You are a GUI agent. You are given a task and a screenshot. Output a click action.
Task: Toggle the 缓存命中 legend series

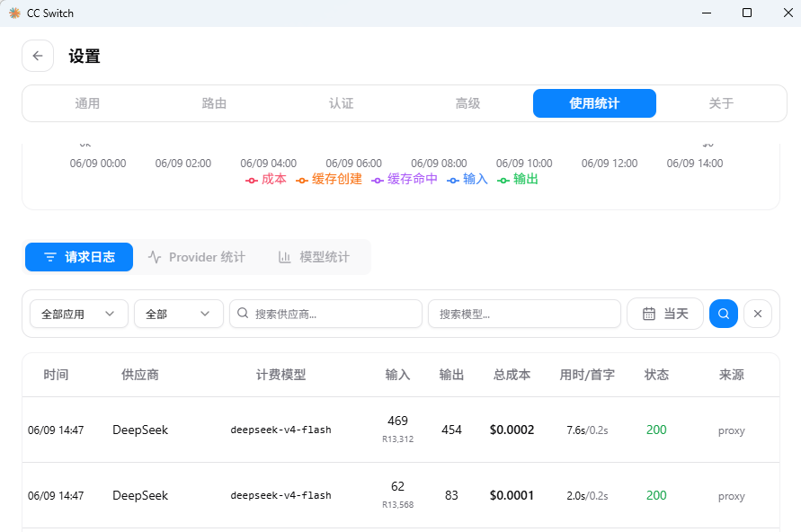coord(405,179)
